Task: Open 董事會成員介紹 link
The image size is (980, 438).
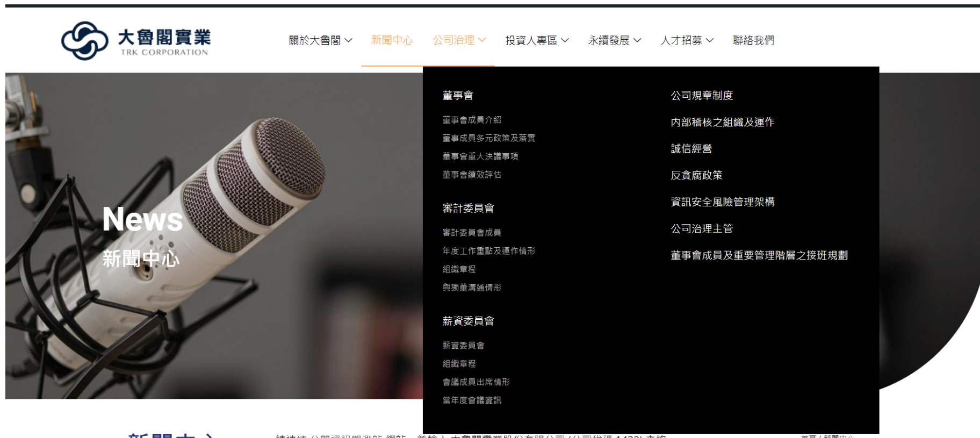Action: 472,120
